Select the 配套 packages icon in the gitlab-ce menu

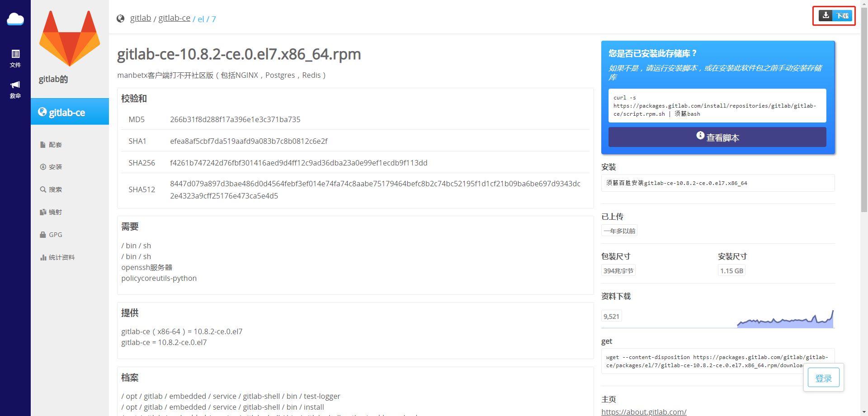pos(42,144)
